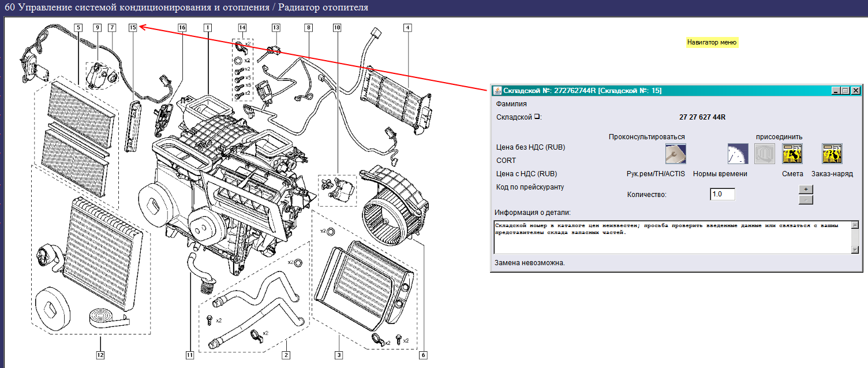The width and height of the screenshot is (868, 368).
Task: Click the Проконсультироваться heading
Action: click(x=646, y=137)
